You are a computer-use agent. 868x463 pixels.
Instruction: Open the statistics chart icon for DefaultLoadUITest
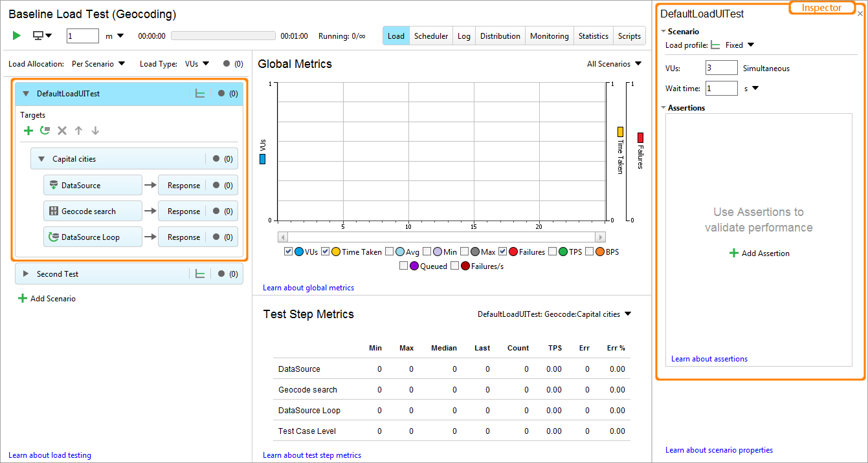pos(200,93)
